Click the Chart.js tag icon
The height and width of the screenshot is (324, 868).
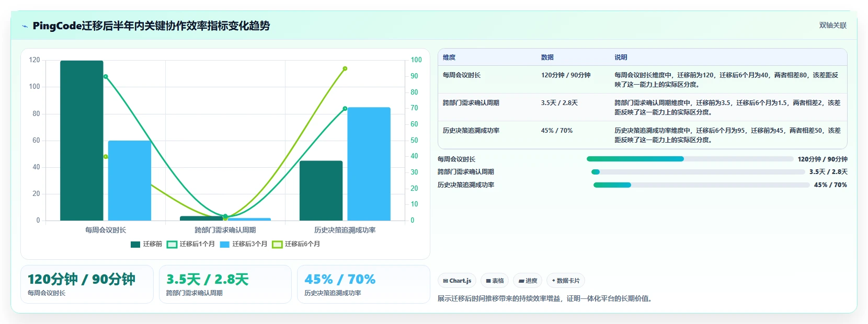446,281
